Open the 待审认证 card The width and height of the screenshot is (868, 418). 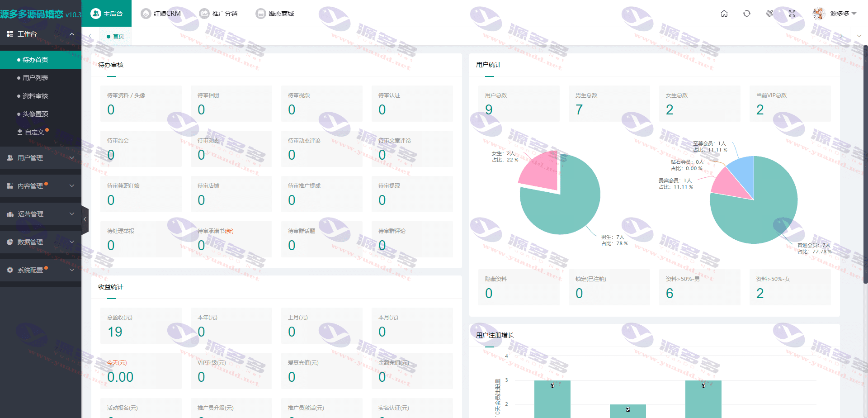412,104
